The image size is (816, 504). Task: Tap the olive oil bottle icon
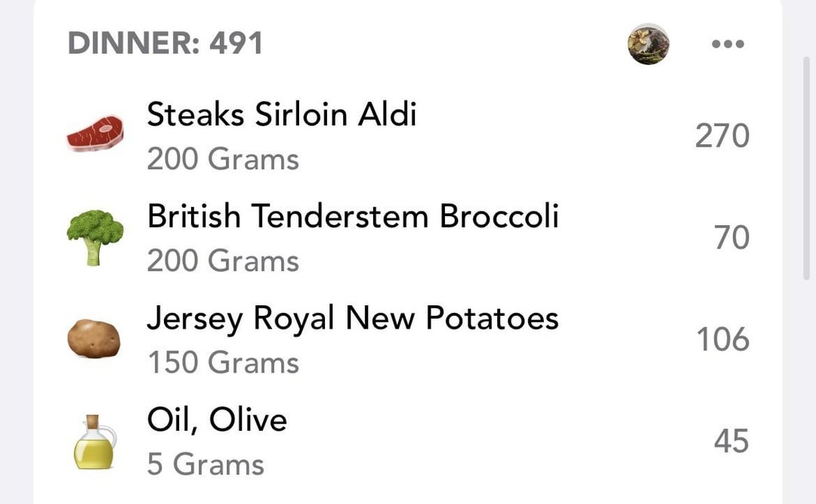pos(94,442)
